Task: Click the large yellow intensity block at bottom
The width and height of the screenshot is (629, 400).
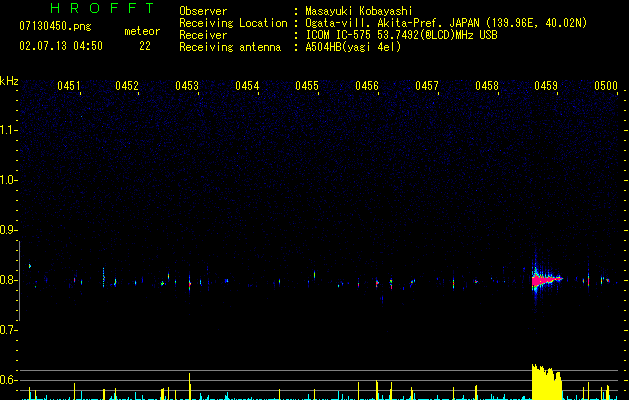Action: click(546, 382)
